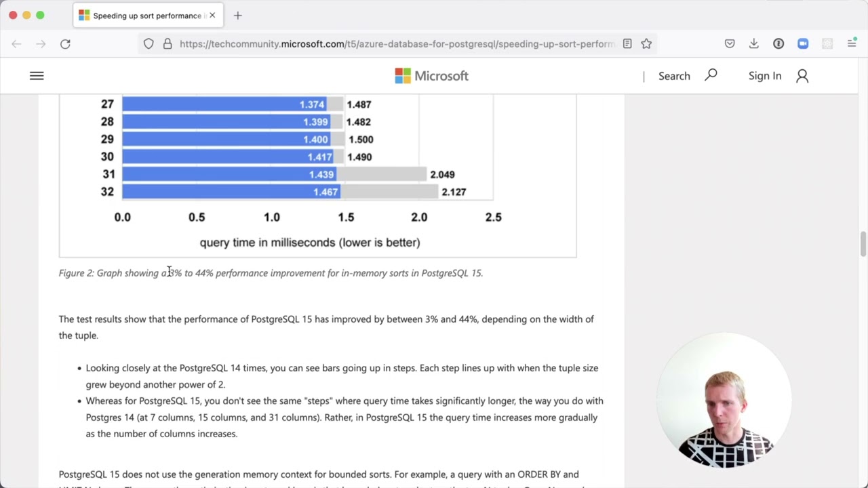Click the x-axis tick label 2.5
This screenshot has height=488, width=868.
(x=493, y=217)
